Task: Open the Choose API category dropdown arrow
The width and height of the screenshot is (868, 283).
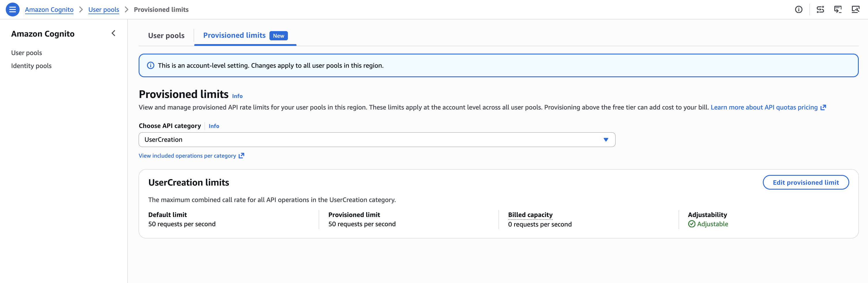Action: click(606, 139)
